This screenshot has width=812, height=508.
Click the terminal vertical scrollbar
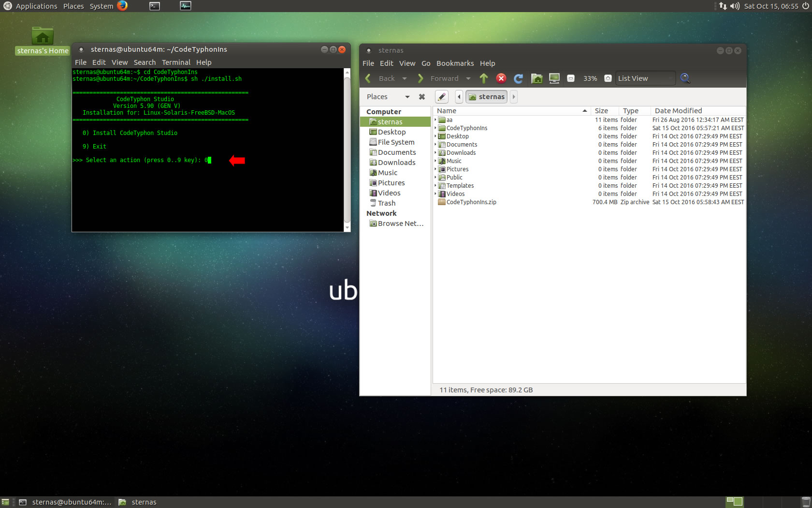pos(347,150)
